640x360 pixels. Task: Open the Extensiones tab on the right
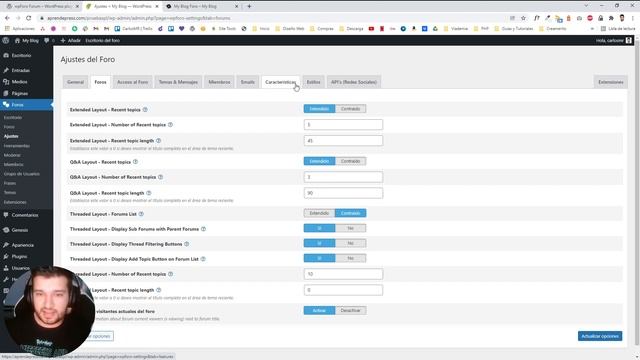(611, 82)
